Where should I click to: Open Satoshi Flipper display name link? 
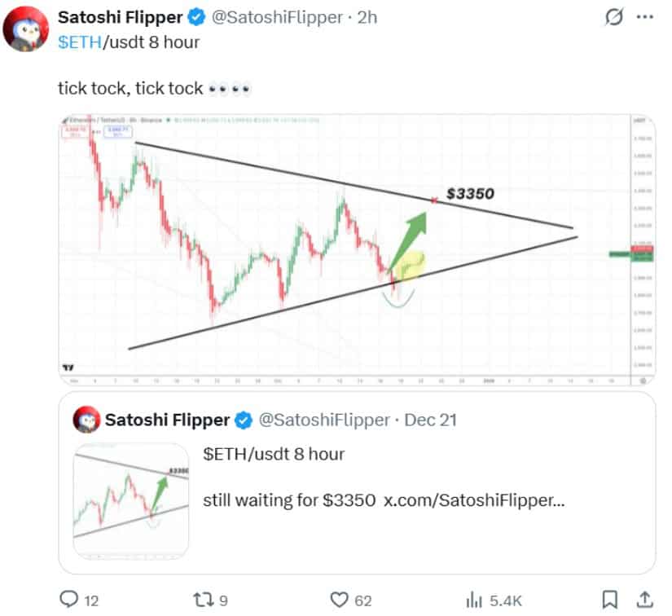click(x=120, y=17)
